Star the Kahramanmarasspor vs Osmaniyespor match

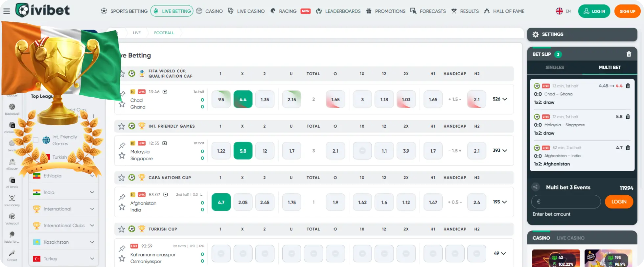[x=122, y=258]
